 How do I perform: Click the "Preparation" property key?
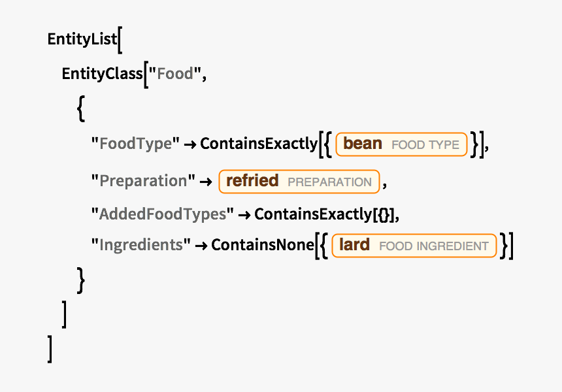click(143, 180)
